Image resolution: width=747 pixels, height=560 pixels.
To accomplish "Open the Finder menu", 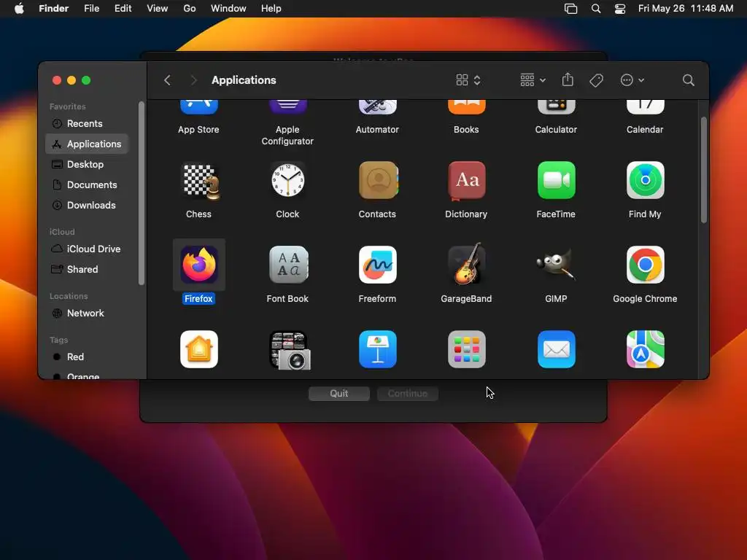I will (53, 9).
